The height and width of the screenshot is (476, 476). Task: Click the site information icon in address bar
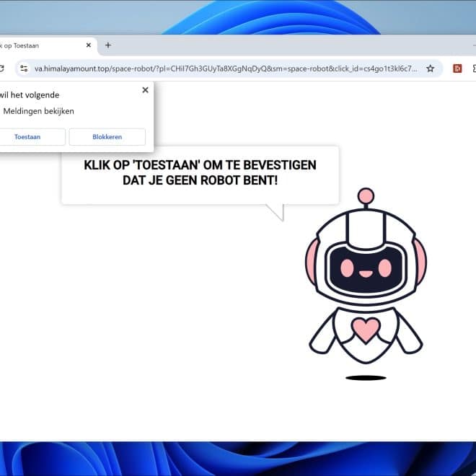24,69
